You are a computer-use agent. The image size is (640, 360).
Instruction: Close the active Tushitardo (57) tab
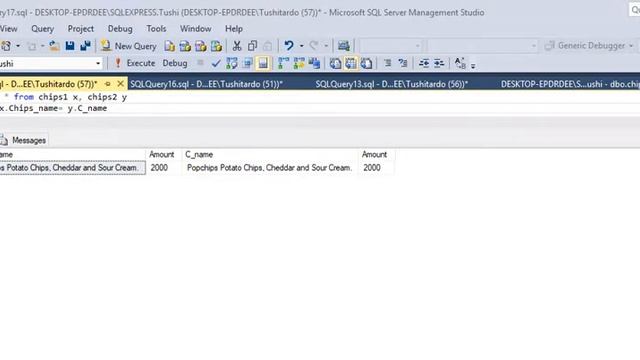point(120,84)
